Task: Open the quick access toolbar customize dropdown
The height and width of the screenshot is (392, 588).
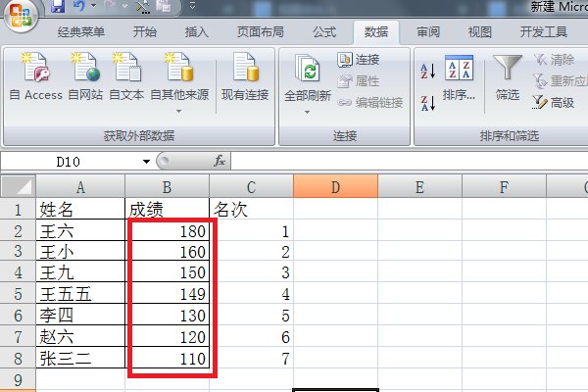Action: coord(192,6)
